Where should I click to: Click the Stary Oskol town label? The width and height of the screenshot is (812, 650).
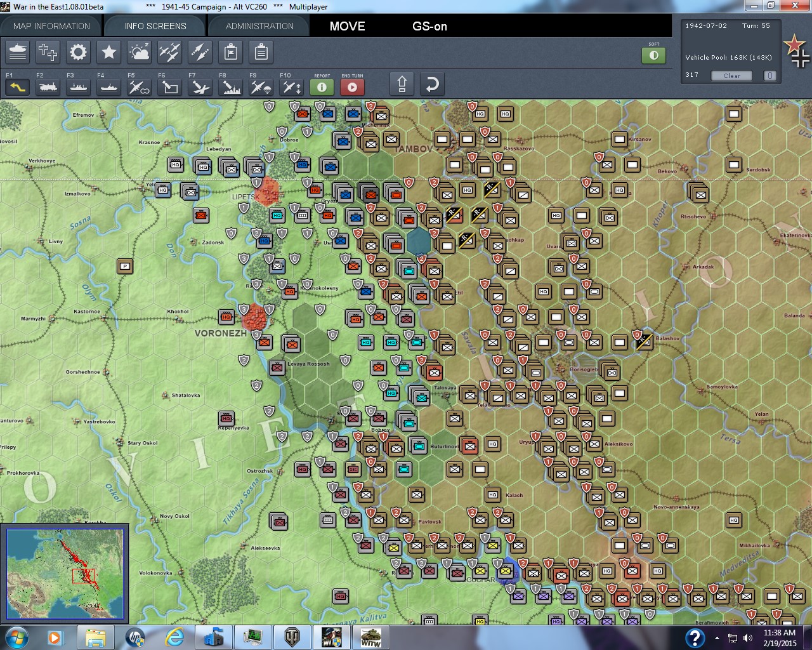[142, 443]
